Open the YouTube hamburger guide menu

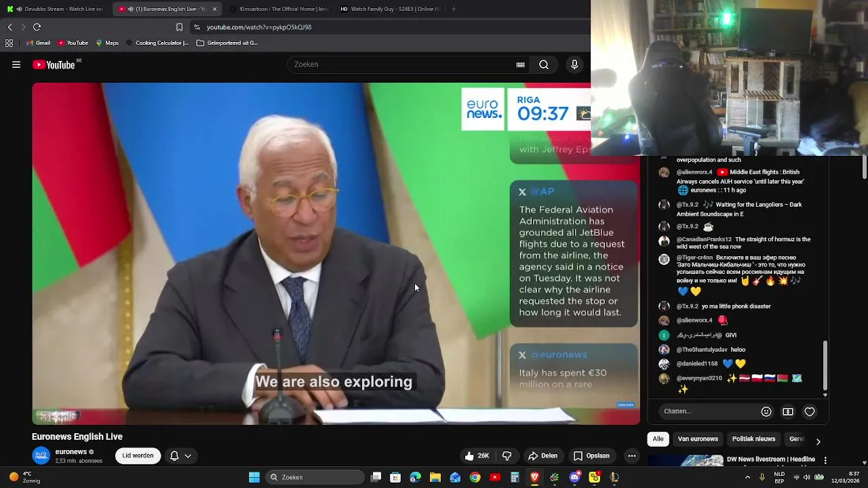[x=16, y=64]
